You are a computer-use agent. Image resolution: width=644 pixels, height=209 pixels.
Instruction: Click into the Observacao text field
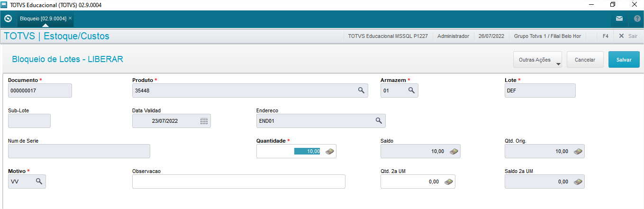(x=238, y=182)
